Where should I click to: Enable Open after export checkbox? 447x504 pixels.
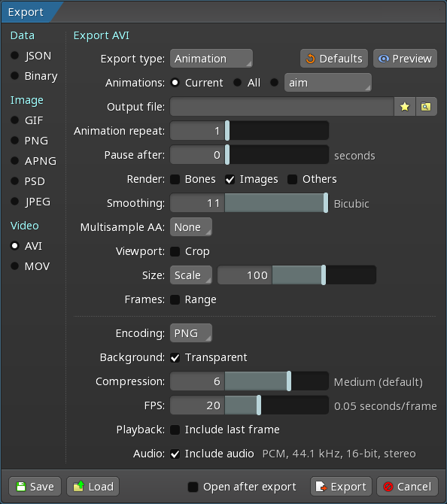193,487
